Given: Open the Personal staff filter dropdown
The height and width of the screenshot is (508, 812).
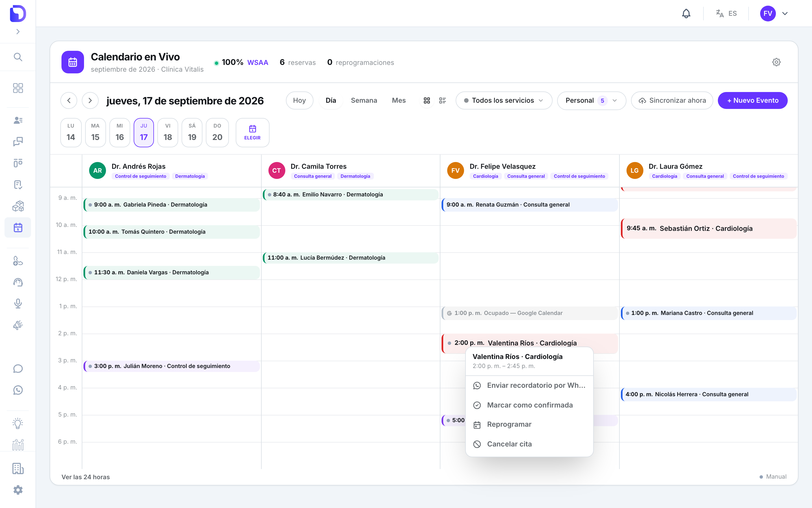Looking at the screenshot, I should click(592, 100).
